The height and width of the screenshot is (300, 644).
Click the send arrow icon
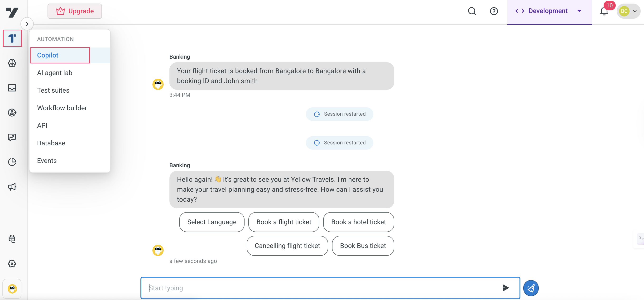coord(505,288)
